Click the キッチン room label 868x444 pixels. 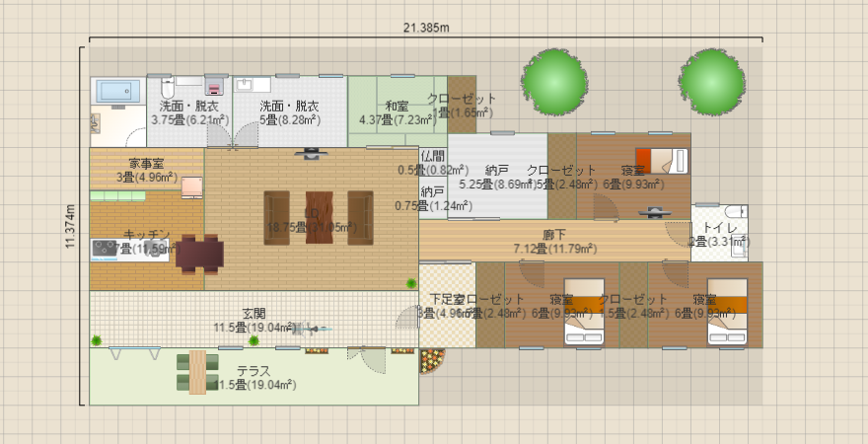[147, 242]
